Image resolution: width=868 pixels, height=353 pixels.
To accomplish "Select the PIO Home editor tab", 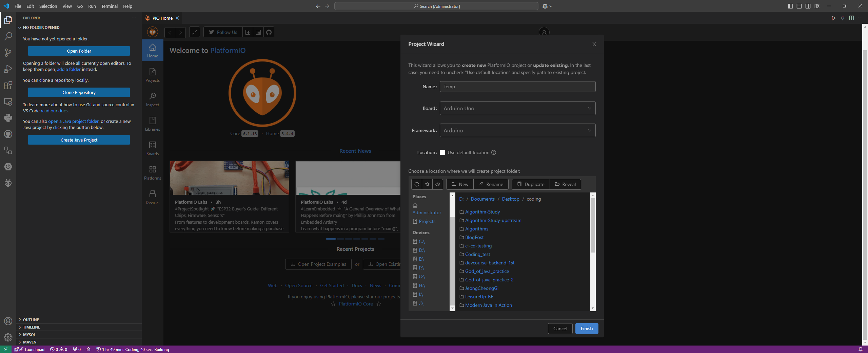I will point(162,18).
